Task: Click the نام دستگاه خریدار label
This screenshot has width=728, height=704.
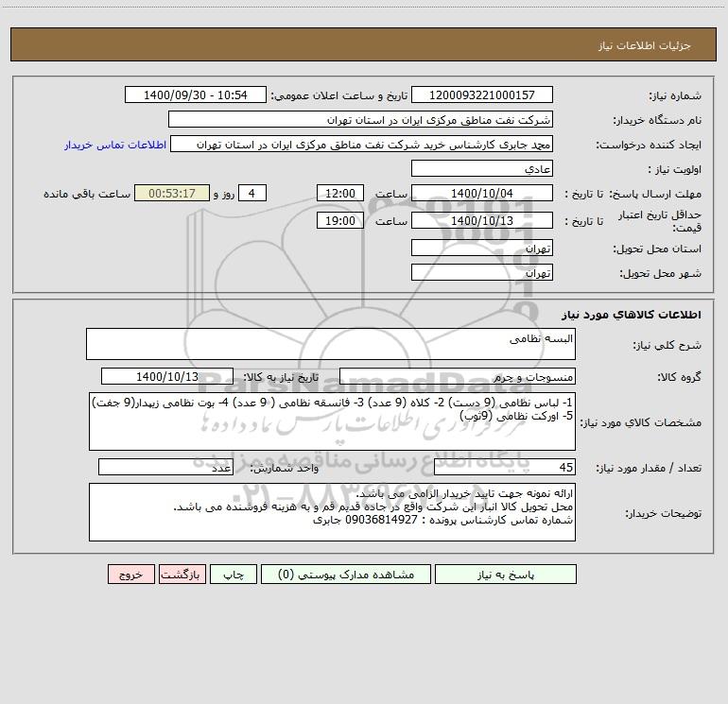Action: pos(657,121)
